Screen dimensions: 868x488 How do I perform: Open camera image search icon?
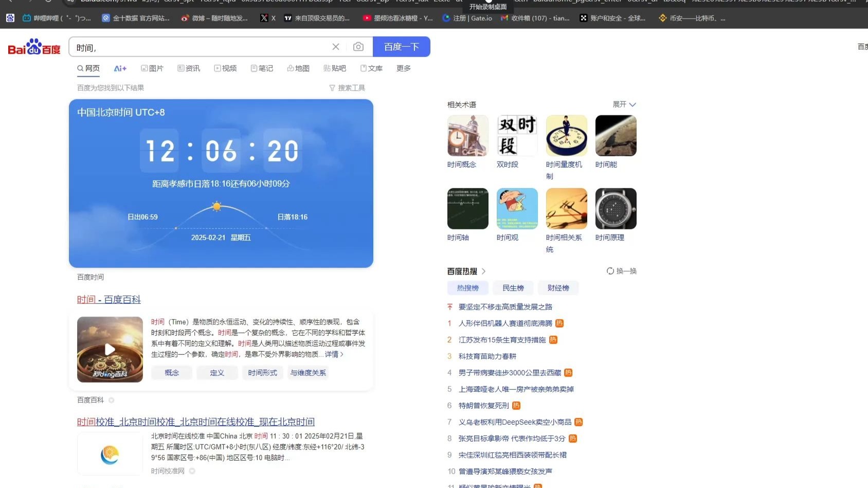point(358,47)
